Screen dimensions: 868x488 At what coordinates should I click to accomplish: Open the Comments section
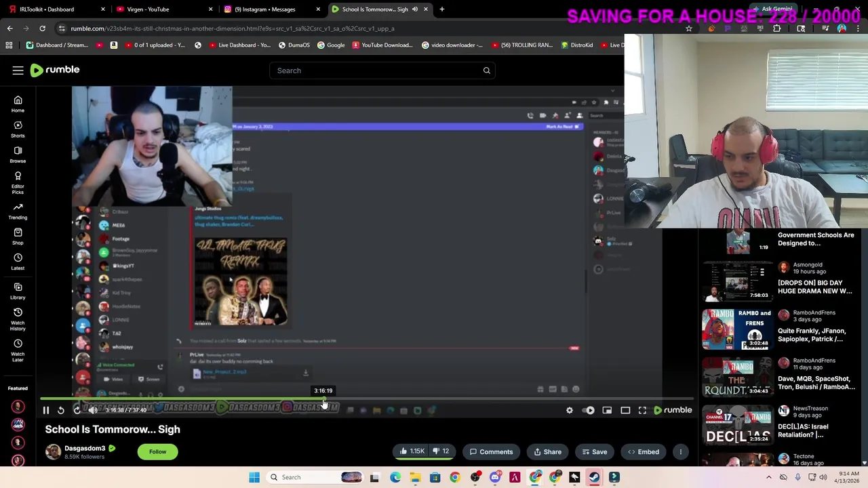click(491, 451)
